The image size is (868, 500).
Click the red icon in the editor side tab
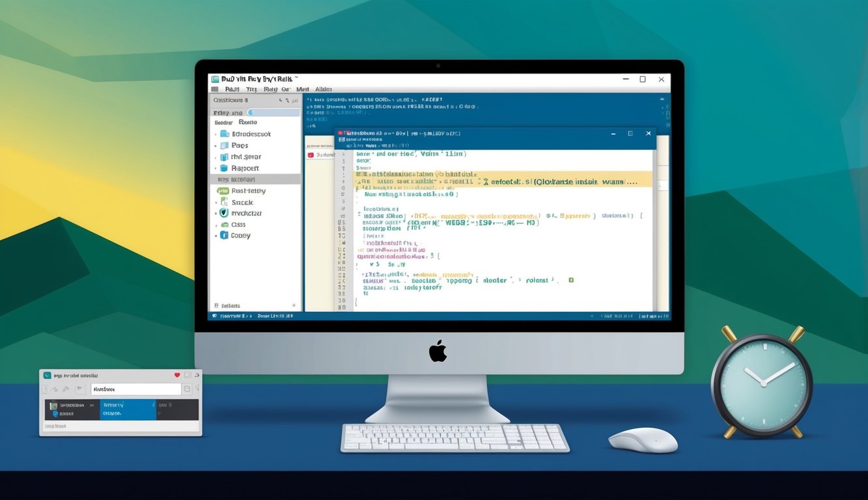click(311, 155)
